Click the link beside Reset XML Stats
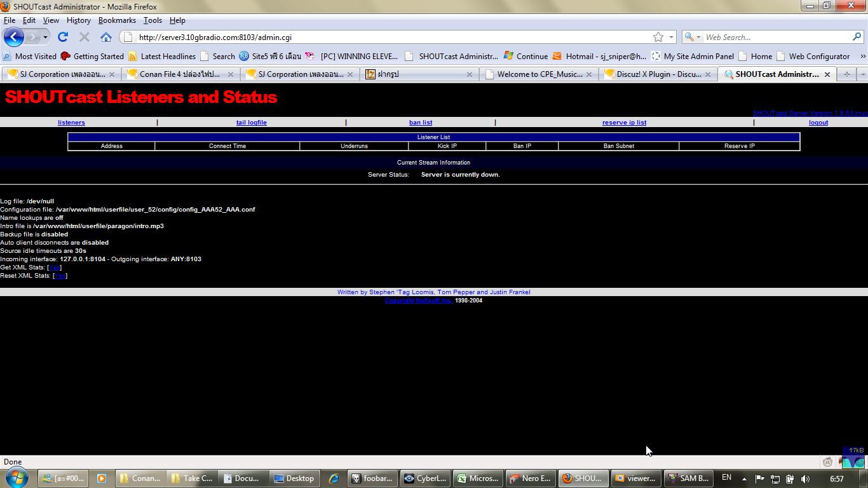The width and height of the screenshot is (868, 488). (60, 276)
